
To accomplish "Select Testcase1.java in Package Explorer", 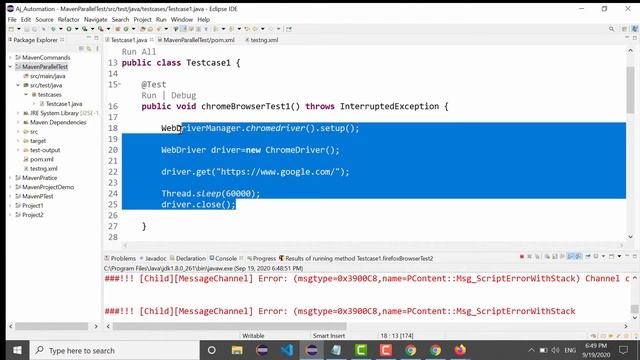I will point(64,104).
